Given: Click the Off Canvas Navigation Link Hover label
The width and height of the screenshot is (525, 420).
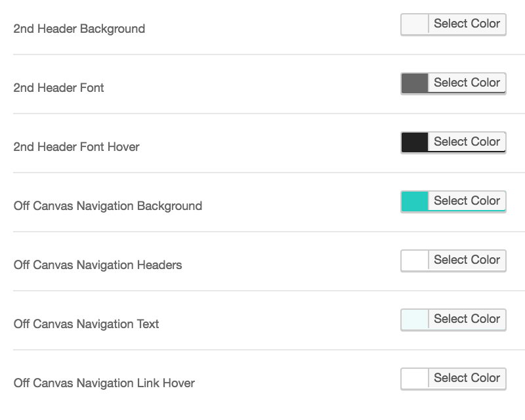Looking at the screenshot, I should tap(104, 383).
